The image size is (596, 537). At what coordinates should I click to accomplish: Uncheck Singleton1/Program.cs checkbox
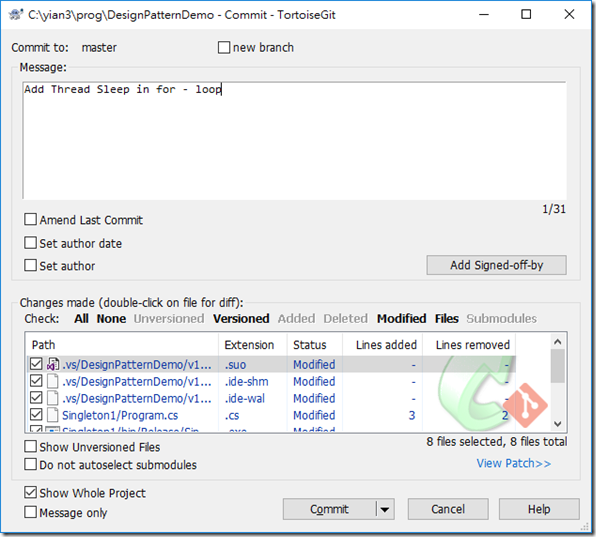click(x=36, y=415)
